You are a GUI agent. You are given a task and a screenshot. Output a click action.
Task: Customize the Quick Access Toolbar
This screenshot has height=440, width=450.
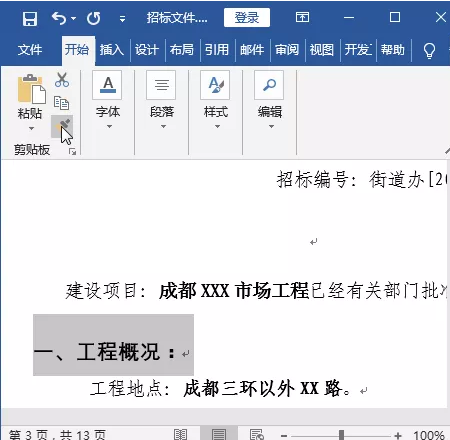(x=122, y=19)
